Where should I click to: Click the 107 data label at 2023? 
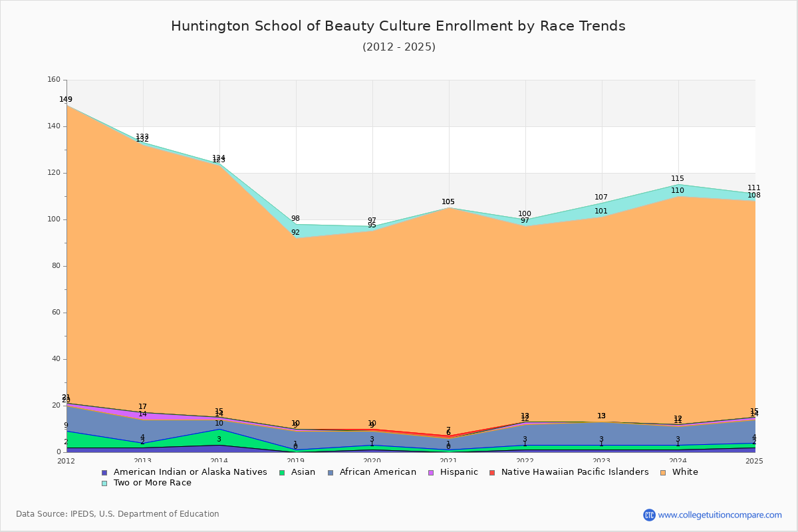[x=601, y=198]
